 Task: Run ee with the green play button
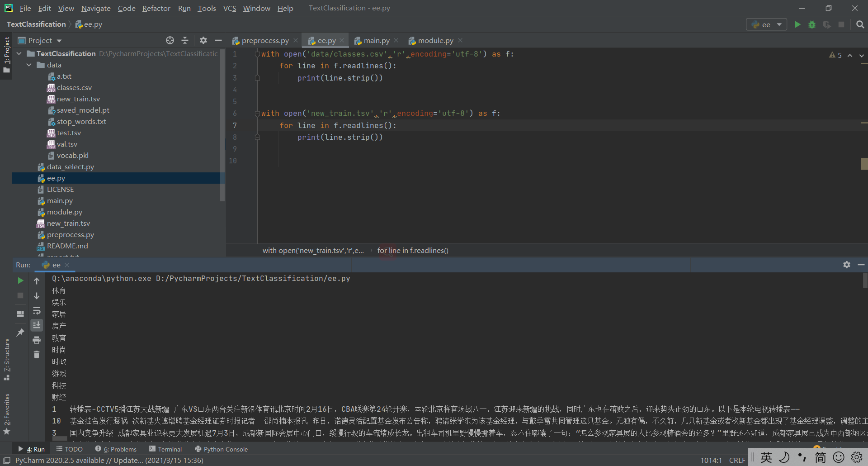(797, 24)
